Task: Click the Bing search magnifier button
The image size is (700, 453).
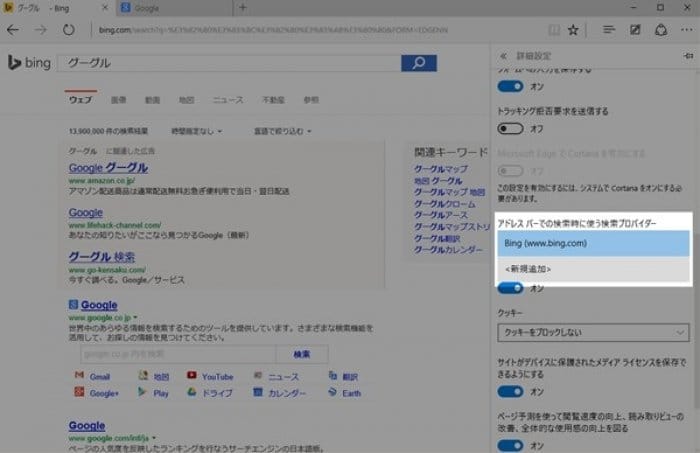Action: (x=419, y=63)
